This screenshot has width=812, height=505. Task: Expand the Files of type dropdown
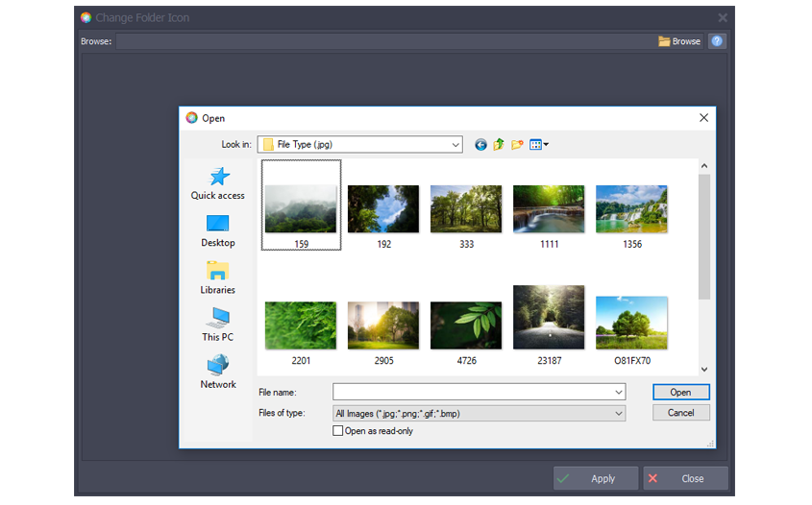click(x=618, y=414)
